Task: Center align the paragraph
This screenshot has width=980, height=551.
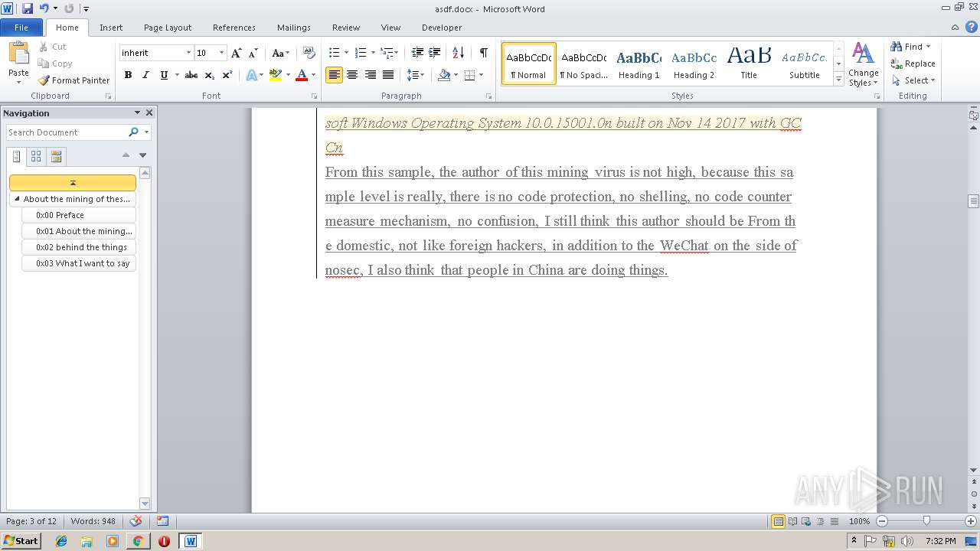Action: 352,75
